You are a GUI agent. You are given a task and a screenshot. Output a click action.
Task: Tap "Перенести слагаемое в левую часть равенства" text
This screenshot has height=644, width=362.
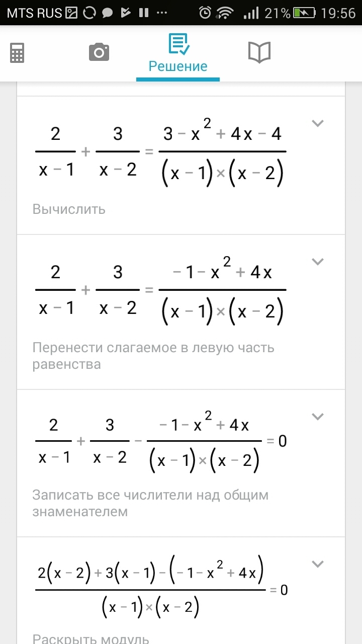pyautogui.click(x=153, y=356)
